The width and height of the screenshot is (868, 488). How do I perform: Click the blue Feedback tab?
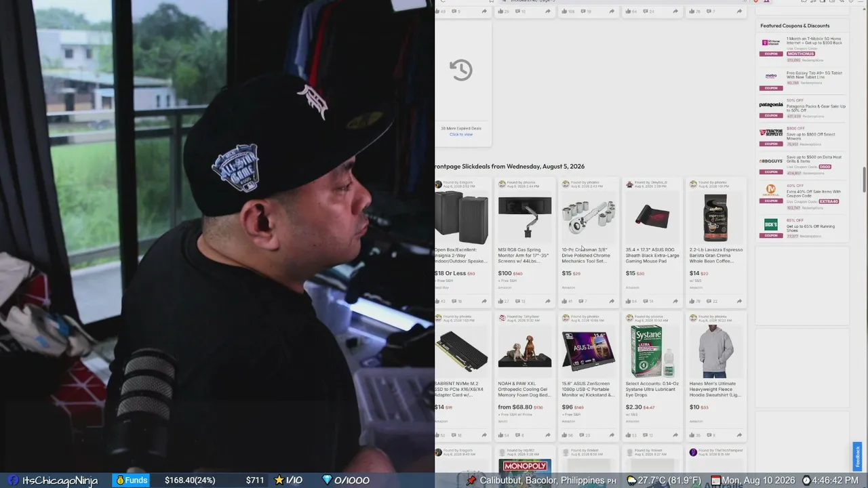(857, 457)
